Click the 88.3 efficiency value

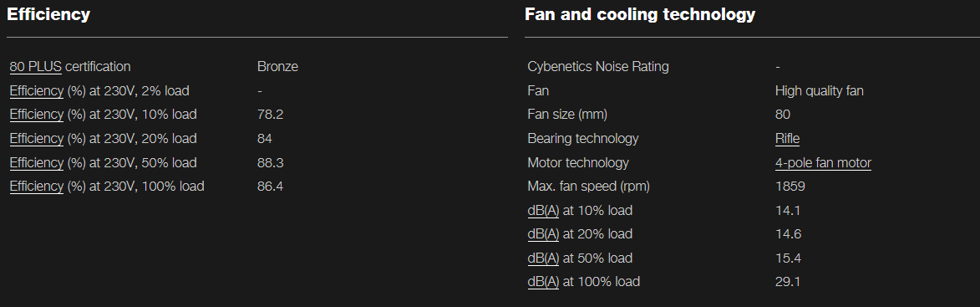coord(271,162)
